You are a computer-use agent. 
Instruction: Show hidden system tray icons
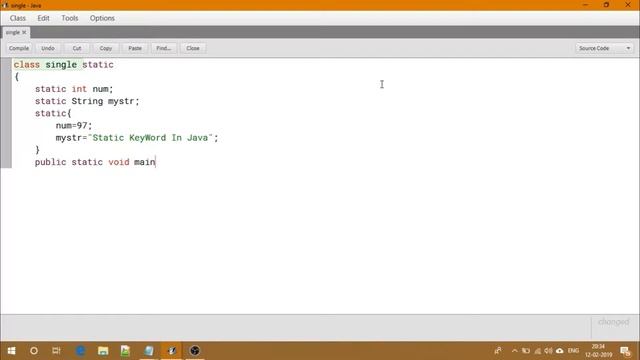pyautogui.click(x=514, y=351)
